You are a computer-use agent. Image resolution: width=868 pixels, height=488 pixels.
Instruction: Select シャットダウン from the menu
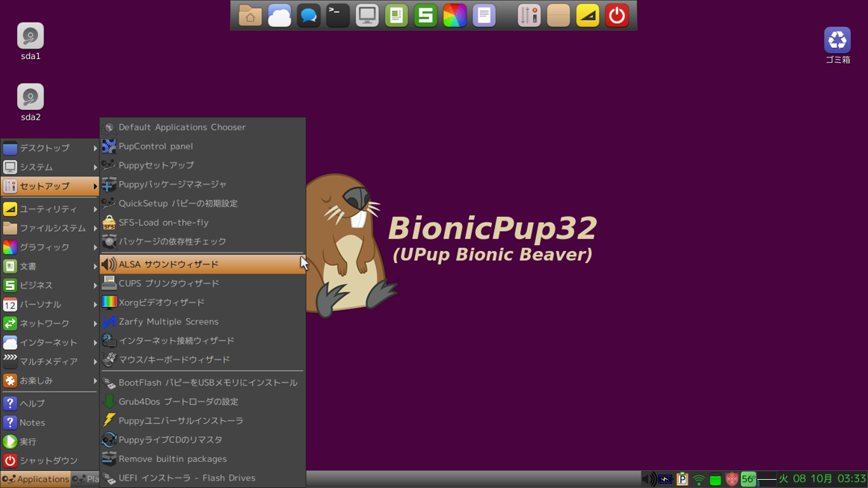pyautogui.click(x=50, y=461)
